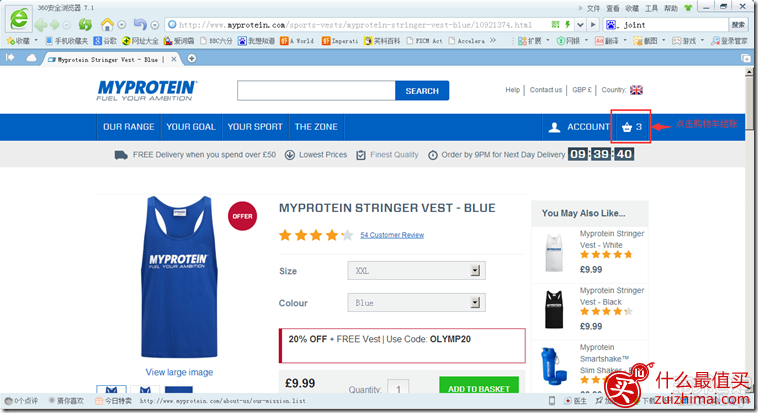Click sidebar toggle icon left of tabs
Viewport: 758px width, 413px height.
tap(10, 58)
